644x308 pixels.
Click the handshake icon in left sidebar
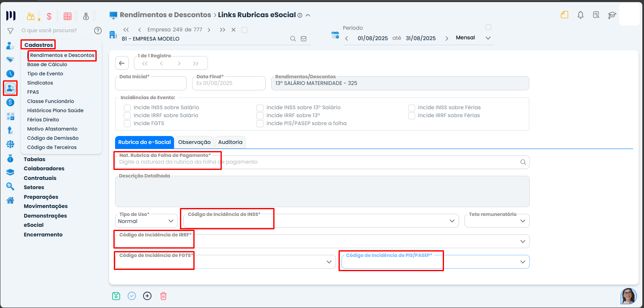coord(10,59)
